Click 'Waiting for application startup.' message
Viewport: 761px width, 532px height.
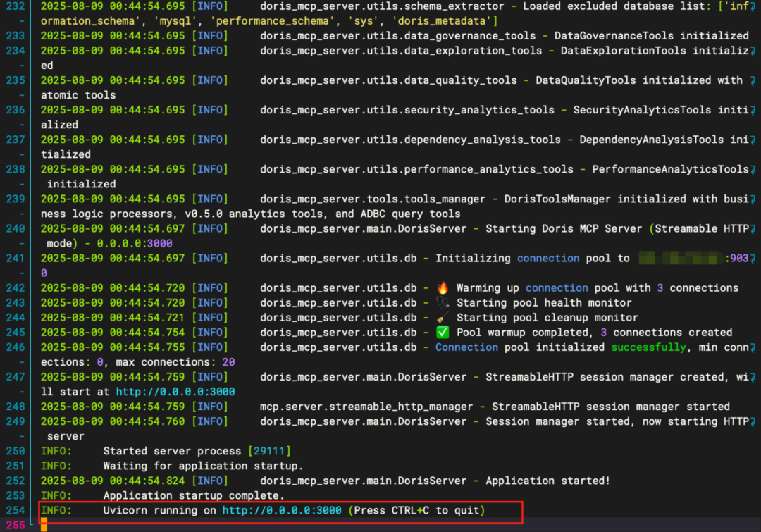point(204,466)
